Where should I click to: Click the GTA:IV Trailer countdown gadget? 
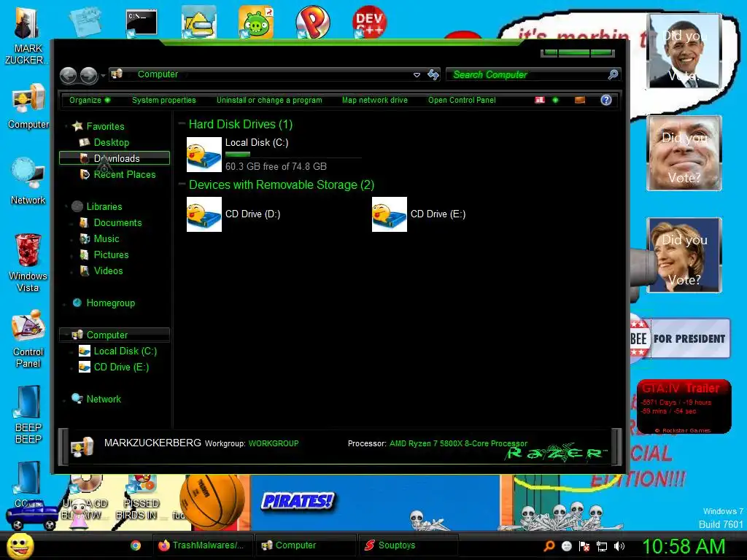click(x=684, y=407)
